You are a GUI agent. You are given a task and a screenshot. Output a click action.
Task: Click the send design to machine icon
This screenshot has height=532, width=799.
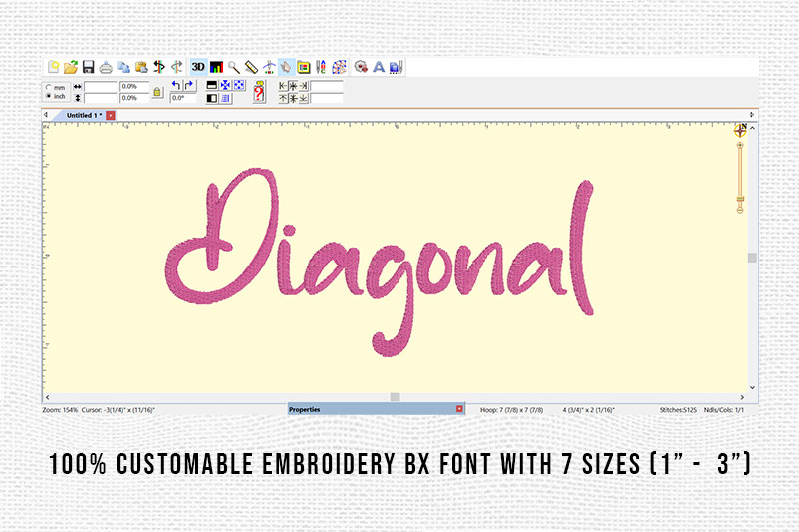click(x=396, y=67)
